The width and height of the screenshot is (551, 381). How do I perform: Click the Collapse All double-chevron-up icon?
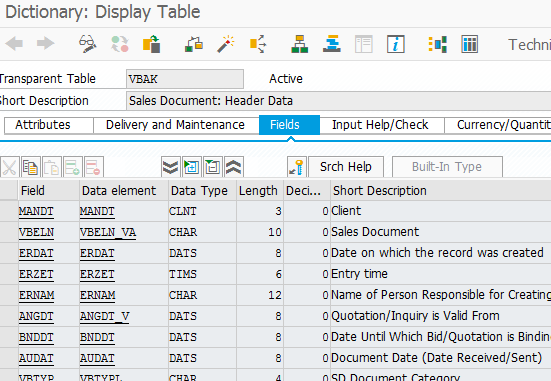234,167
